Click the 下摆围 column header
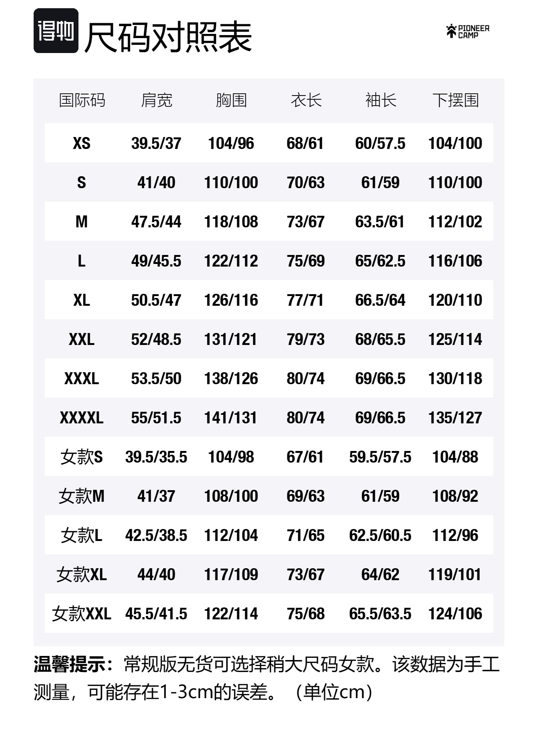The height and width of the screenshot is (756, 538). [455, 100]
